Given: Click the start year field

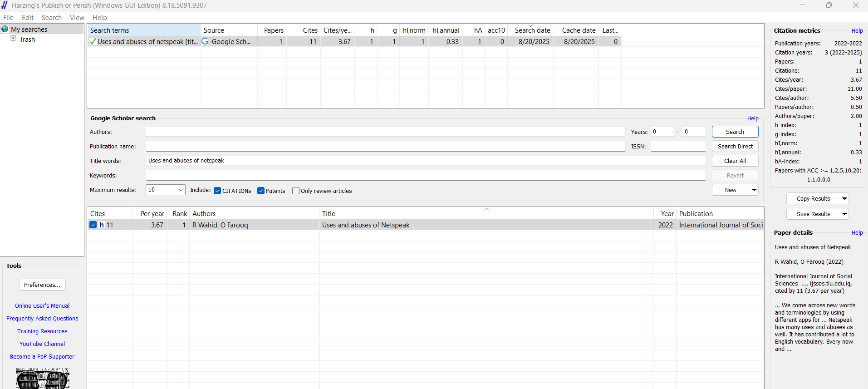Looking at the screenshot, I should click(662, 132).
